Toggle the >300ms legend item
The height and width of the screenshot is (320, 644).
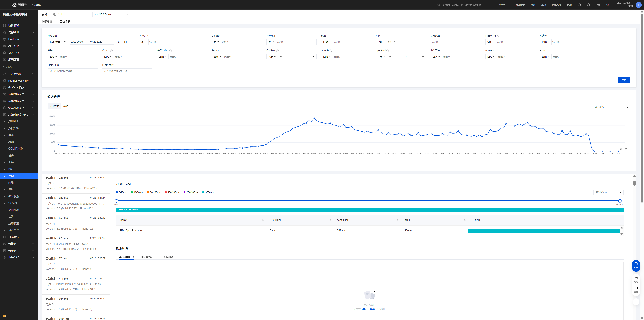[x=208, y=192]
